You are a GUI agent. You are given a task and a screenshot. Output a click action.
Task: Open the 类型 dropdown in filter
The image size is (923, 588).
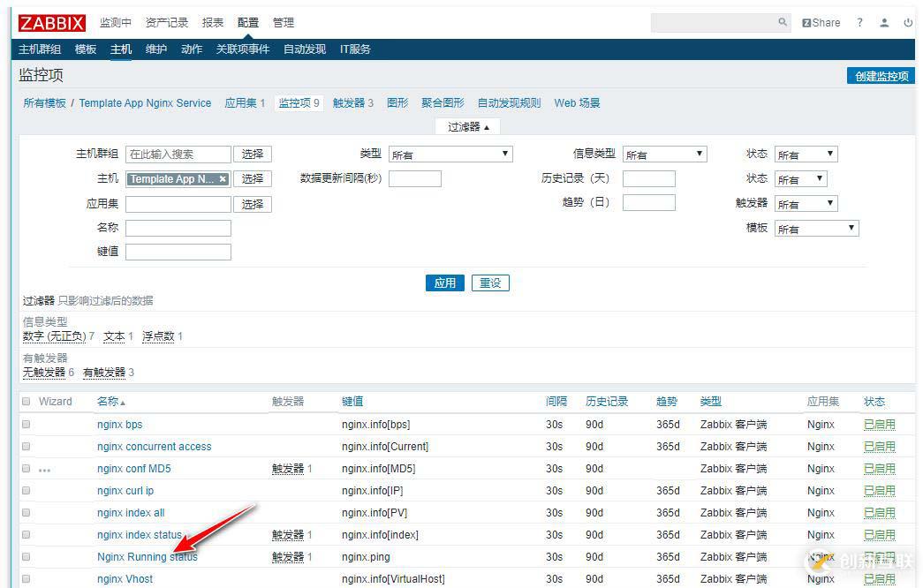coord(450,155)
